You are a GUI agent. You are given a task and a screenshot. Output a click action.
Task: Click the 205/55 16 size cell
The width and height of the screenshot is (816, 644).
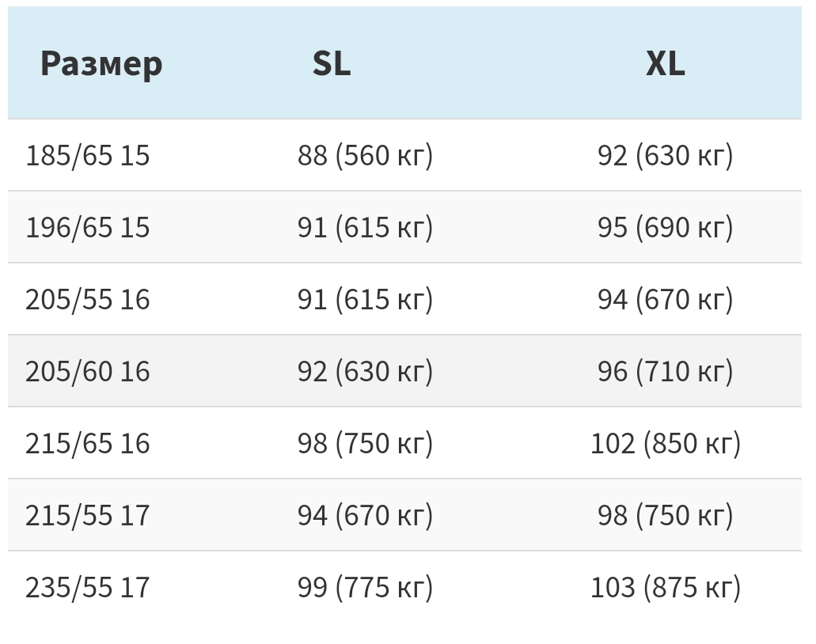point(88,299)
